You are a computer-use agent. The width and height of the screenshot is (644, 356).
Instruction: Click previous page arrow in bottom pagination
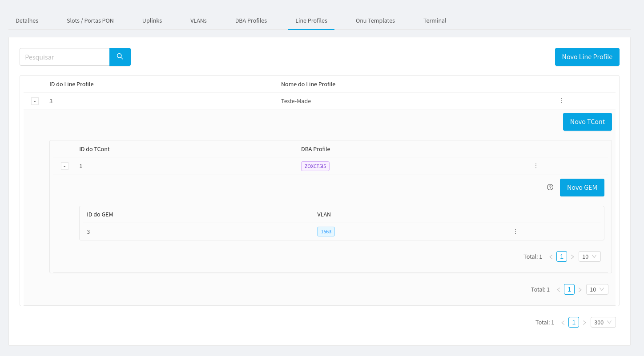coord(563,322)
